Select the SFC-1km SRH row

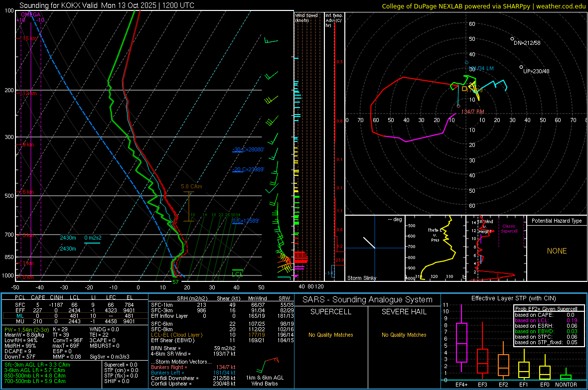(222, 305)
